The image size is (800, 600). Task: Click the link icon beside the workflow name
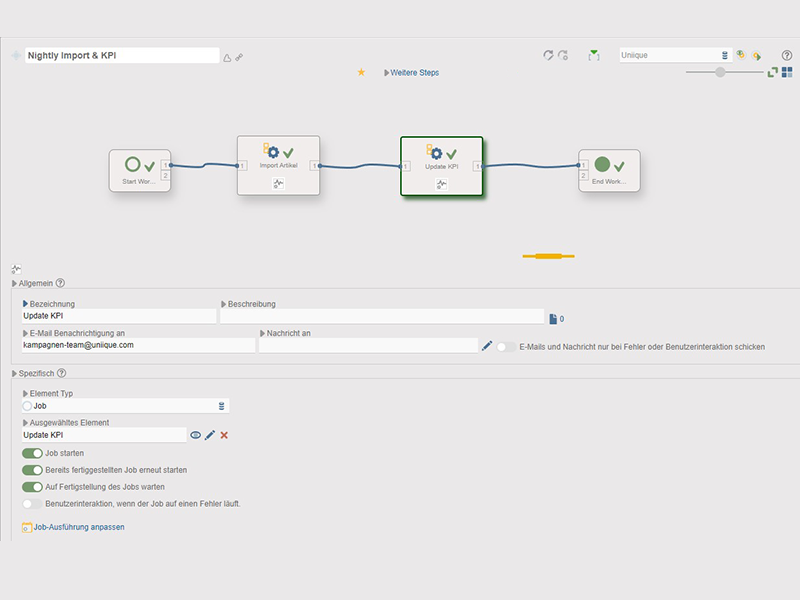pos(239,57)
